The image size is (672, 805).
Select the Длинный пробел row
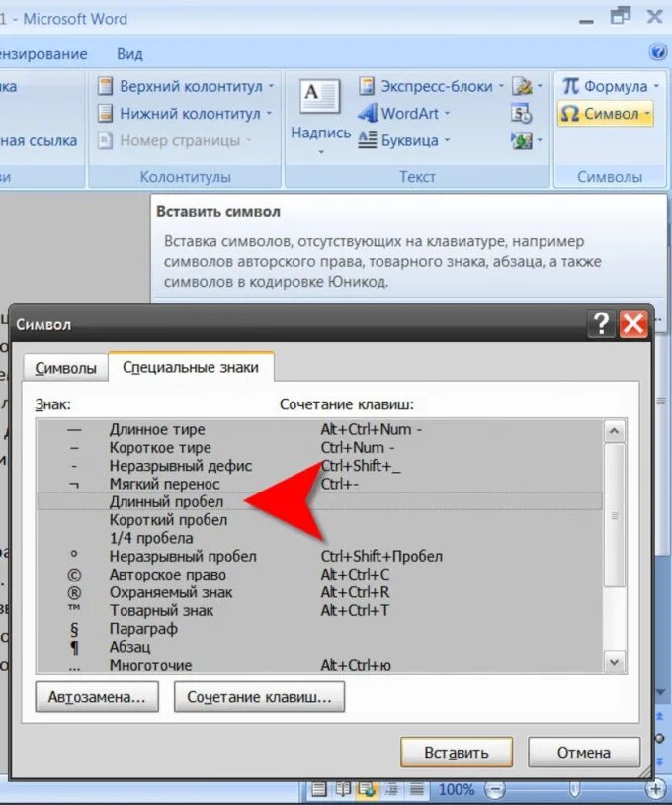tap(319, 501)
